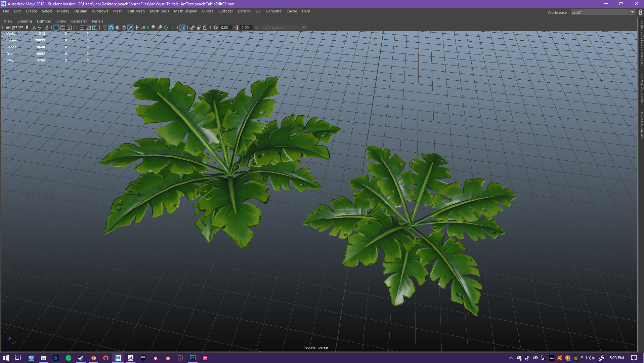The image size is (644, 363).
Task: Click the film gate display icon
Action: [x=62, y=28]
